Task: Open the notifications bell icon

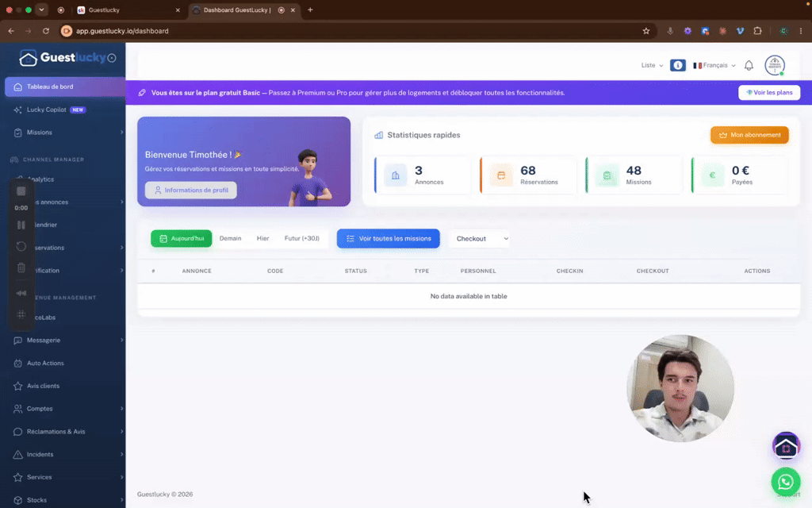Action: 749,65
